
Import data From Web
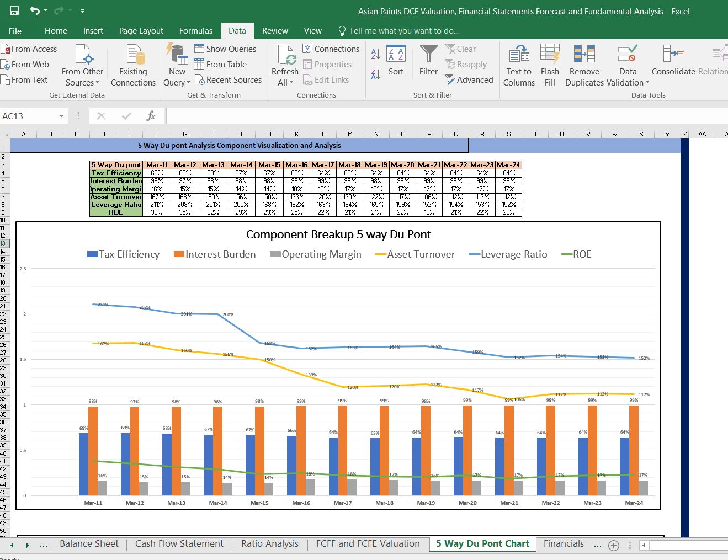pos(25,65)
